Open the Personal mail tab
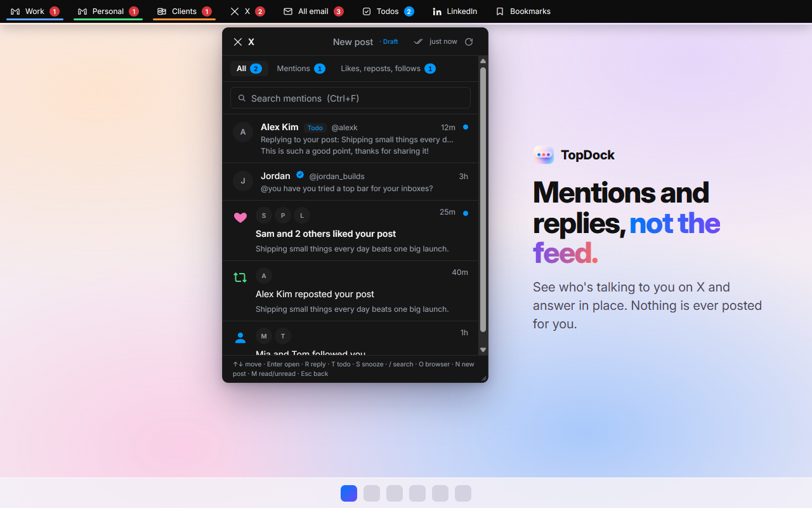The image size is (812, 508). [108, 11]
